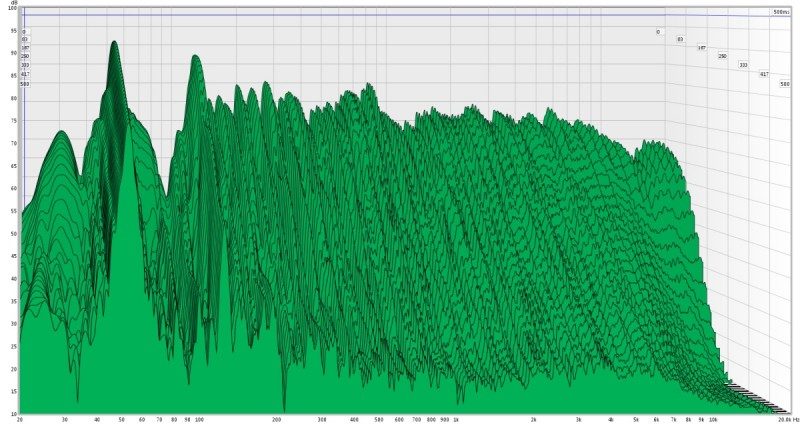
Task: Click the 3k frequency axis label
Action: click(x=579, y=419)
